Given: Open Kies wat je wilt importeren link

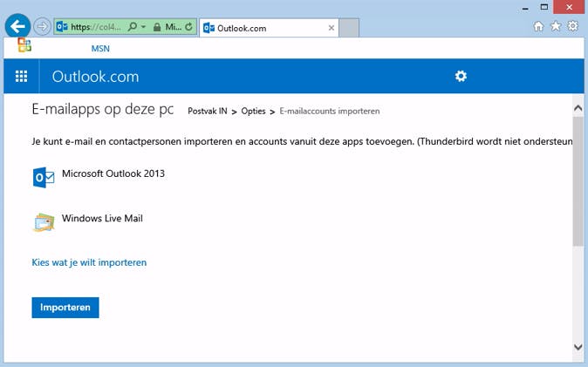Looking at the screenshot, I should (89, 262).
